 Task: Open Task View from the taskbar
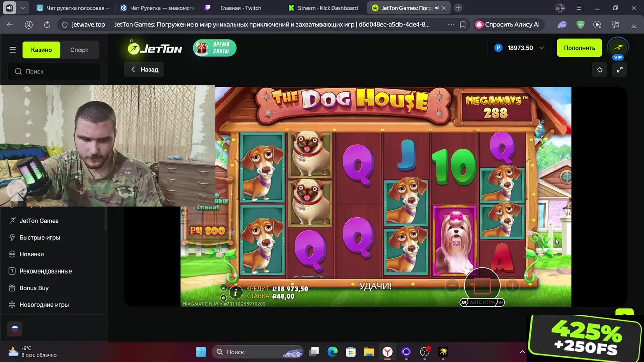pos(314,352)
